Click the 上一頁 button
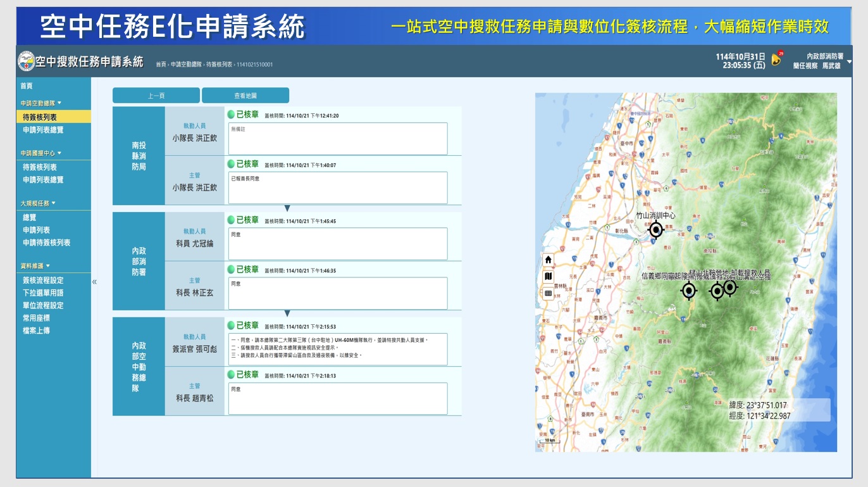 click(x=155, y=95)
